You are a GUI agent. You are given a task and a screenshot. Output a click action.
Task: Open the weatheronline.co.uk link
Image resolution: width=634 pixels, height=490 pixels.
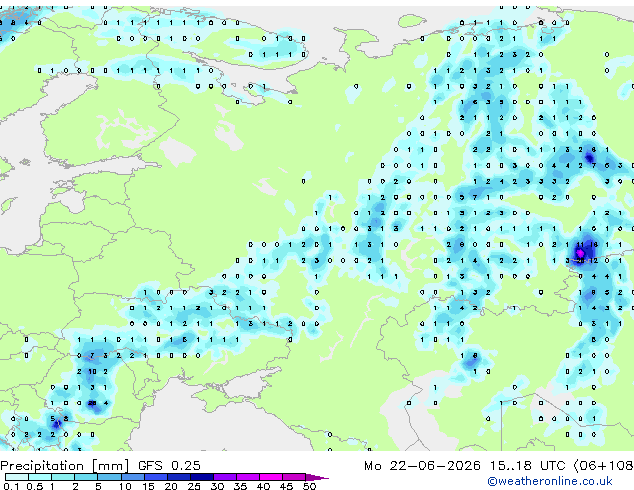coord(550,481)
